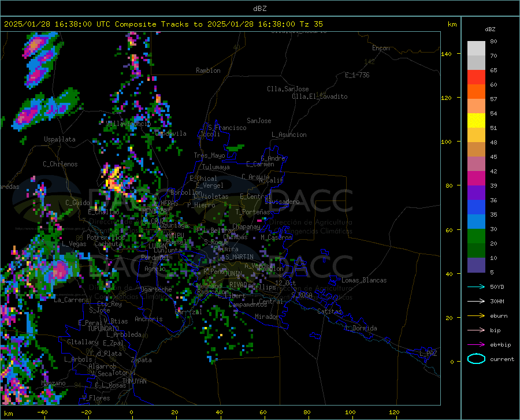
Task: Click the '30HM' legend label
Action: coord(497,302)
